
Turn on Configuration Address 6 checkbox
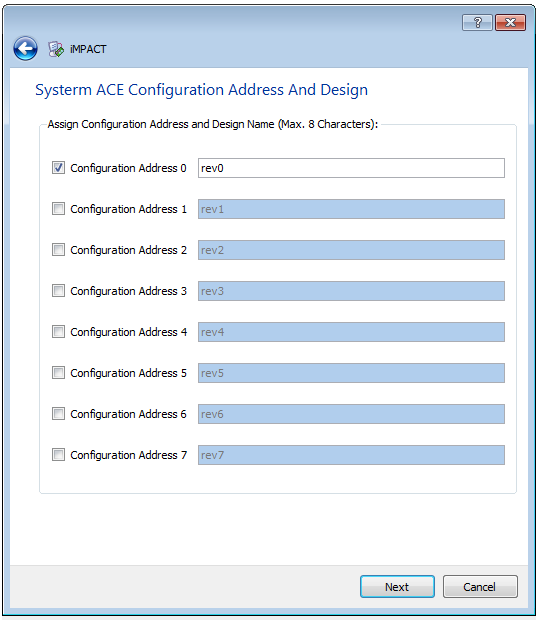point(59,414)
